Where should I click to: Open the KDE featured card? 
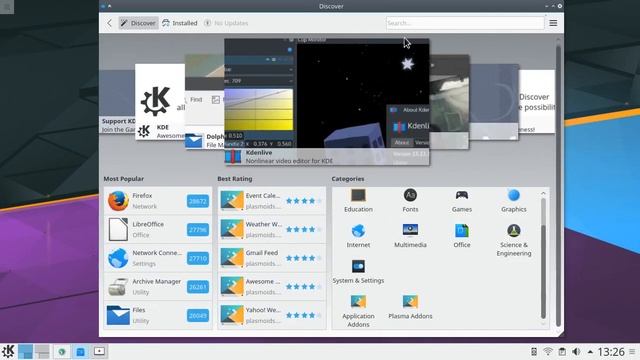(x=160, y=102)
